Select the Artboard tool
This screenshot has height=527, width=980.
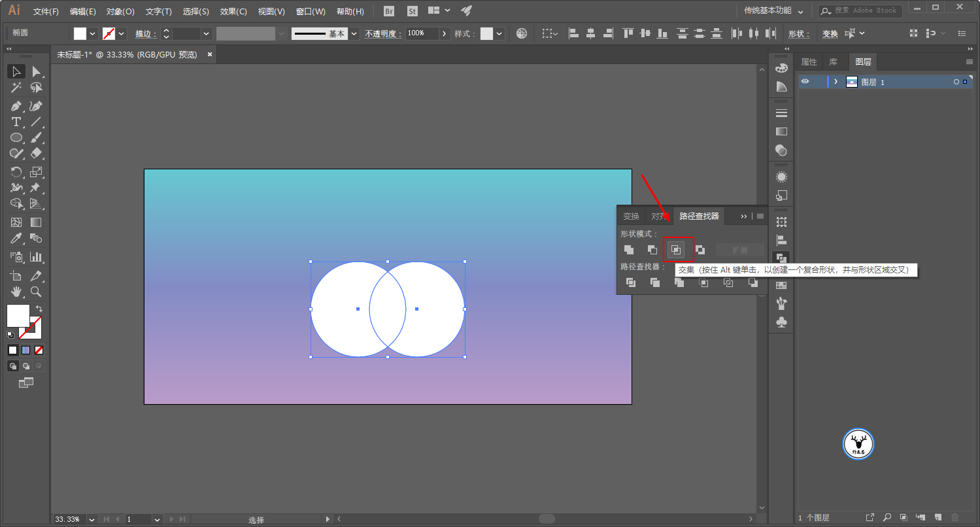click(x=16, y=275)
